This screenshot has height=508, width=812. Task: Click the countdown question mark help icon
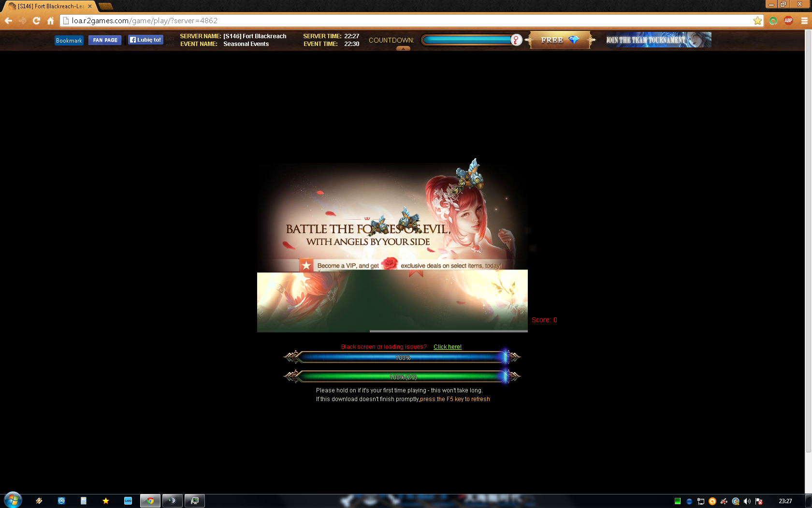point(516,40)
